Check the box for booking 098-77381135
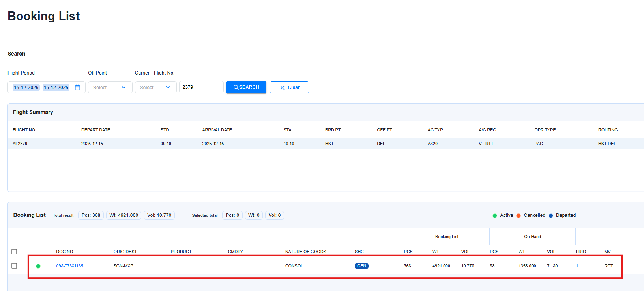644x291 pixels. point(14,266)
